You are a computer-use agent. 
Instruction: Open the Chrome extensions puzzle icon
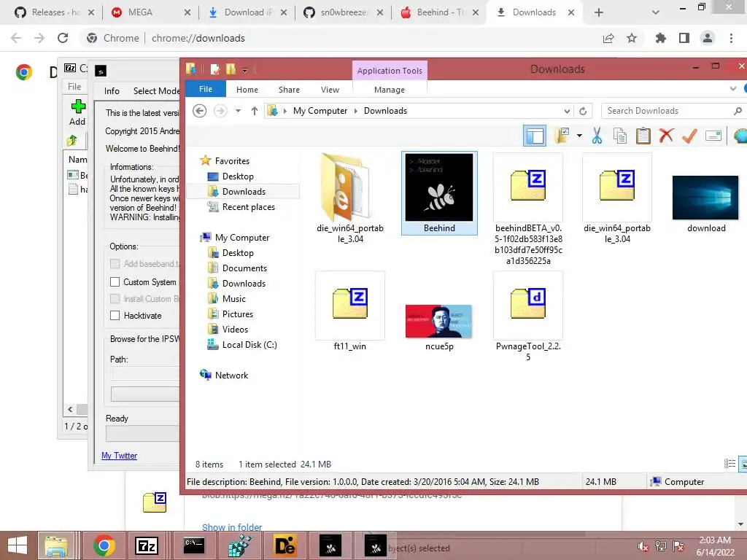661,38
